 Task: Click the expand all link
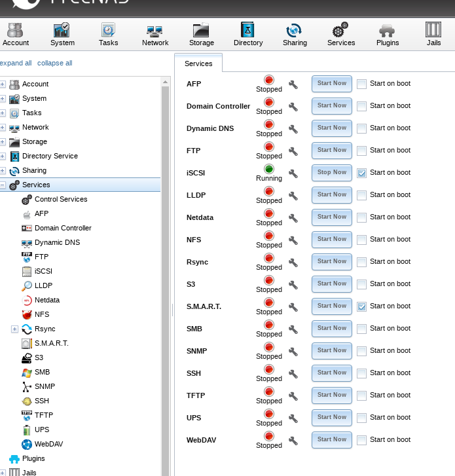coord(16,63)
